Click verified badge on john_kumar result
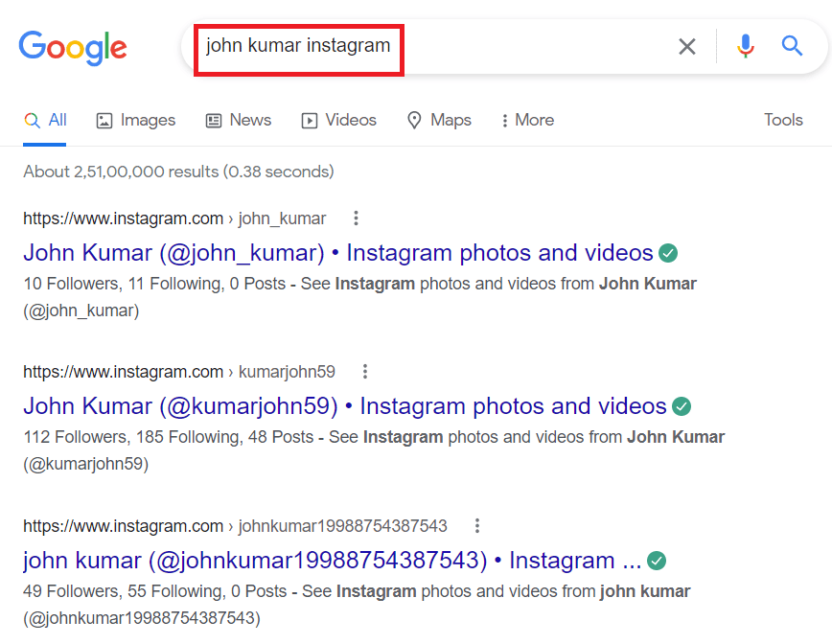The image size is (832, 644). tap(668, 253)
